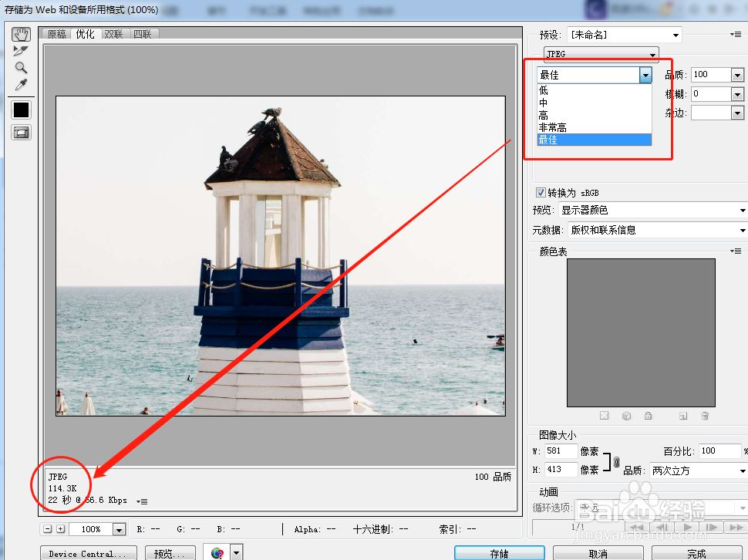Choose 高 from the quality list
Viewport: 748px width, 560px height.
tap(594, 115)
